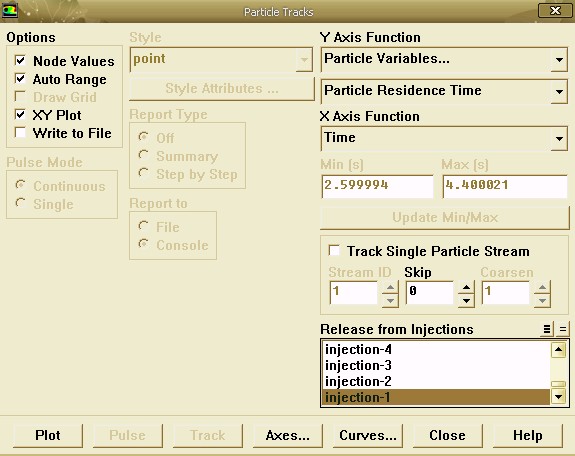Select injection-1 in the injections list
This screenshot has width=575, height=456.
click(x=436, y=397)
